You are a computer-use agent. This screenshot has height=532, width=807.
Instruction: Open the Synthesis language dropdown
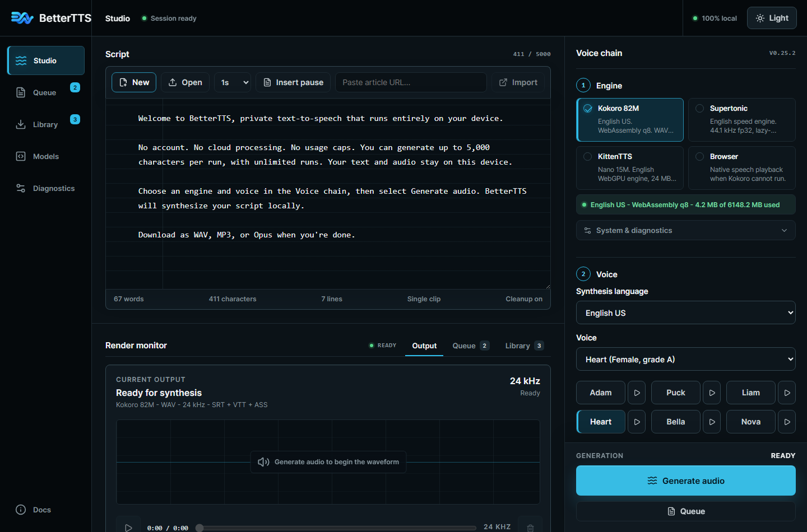686,312
